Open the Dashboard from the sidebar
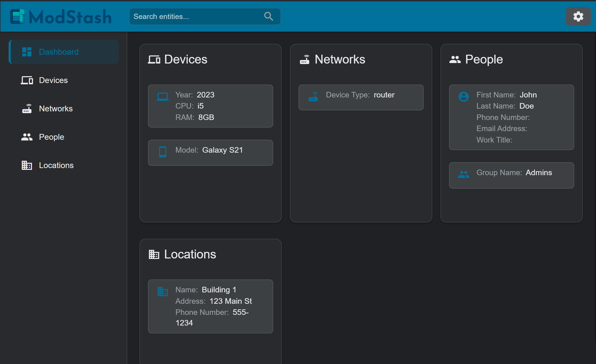Screen dimensions: 596x364 pyautogui.click(x=59, y=52)
